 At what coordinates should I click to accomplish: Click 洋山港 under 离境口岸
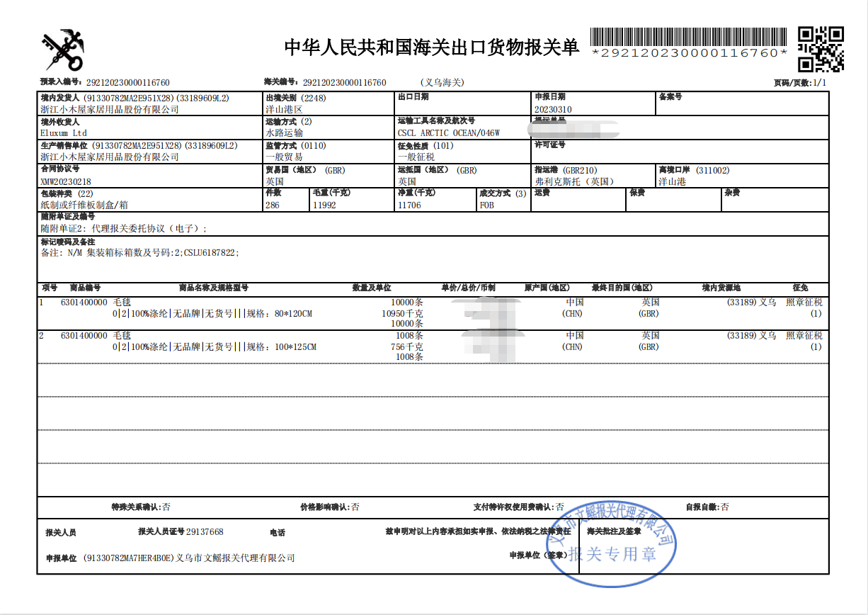pyautogui.click(x=673, y=181)
